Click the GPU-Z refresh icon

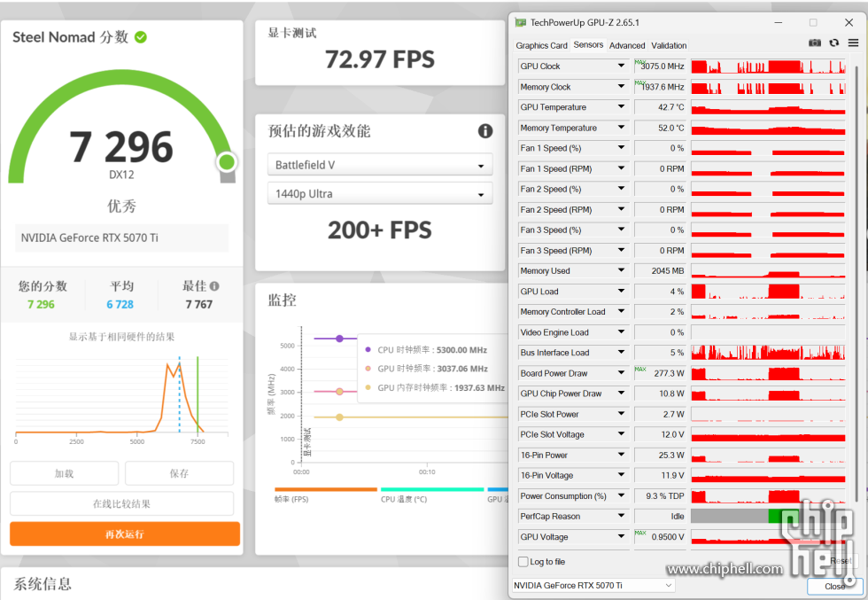[833, 43]
